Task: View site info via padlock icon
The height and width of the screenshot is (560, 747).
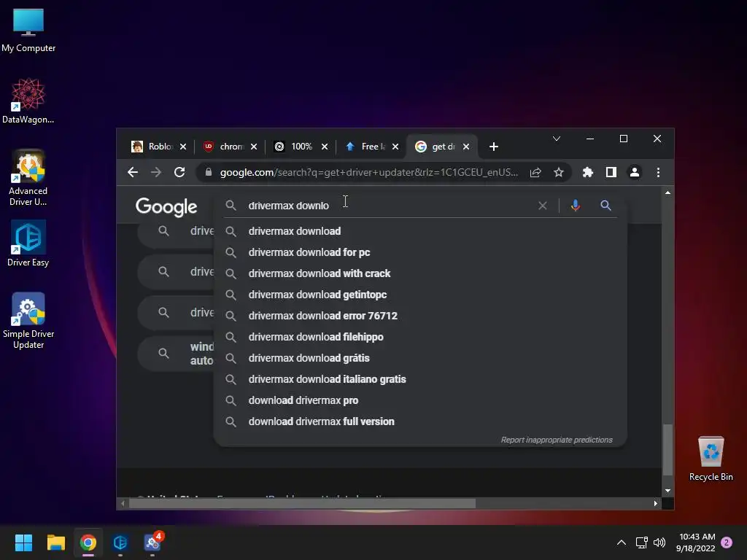Action: [x=208, y=172]
